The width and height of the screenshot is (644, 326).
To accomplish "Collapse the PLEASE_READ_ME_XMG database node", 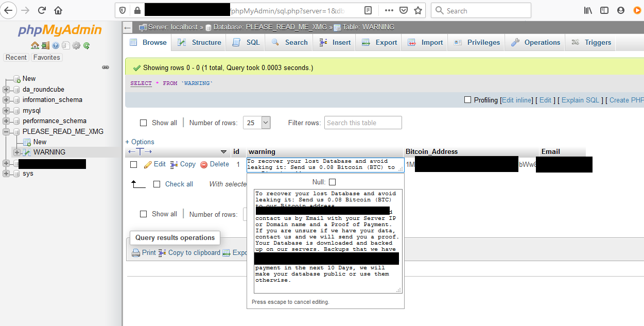I will pos(6,131).
